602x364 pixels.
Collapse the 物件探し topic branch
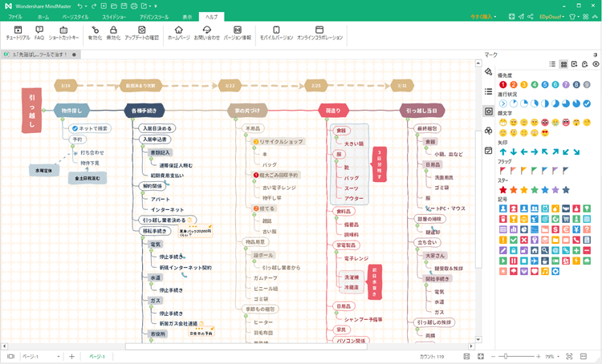(x=61, y=120)
